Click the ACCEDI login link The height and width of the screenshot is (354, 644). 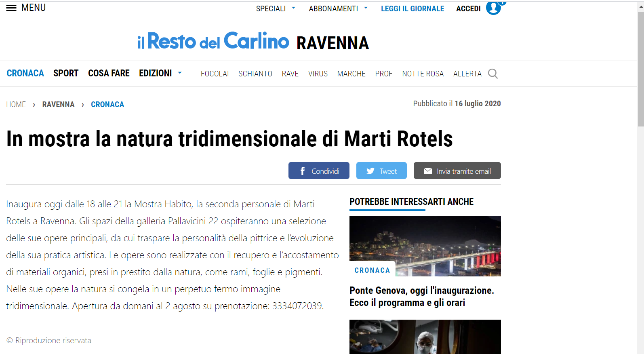(x=468, y=8)
